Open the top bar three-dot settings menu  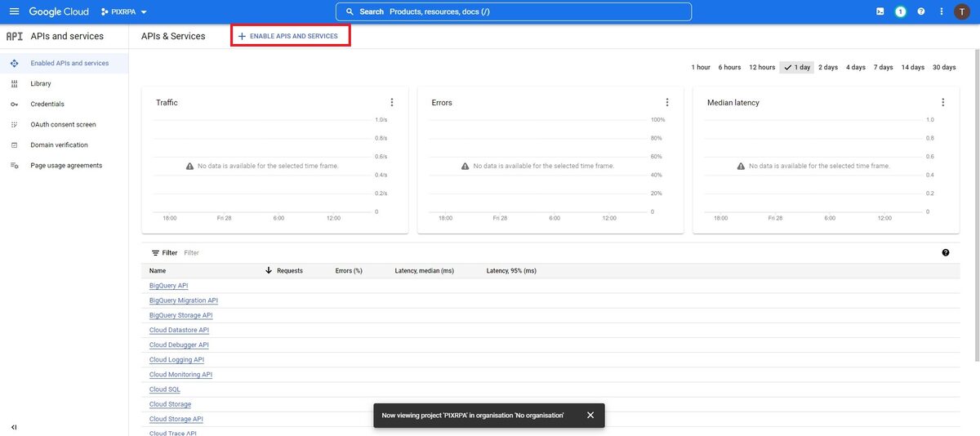click(942, 11)
